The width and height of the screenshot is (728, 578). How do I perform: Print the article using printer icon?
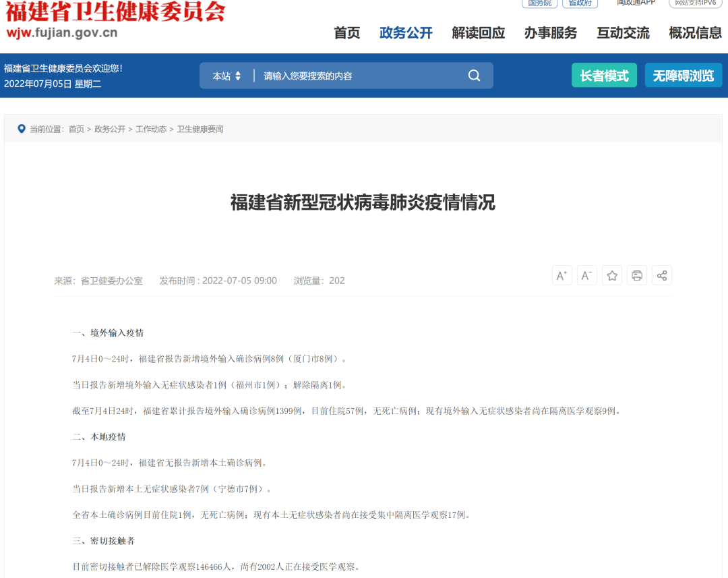tap(637, 276)
